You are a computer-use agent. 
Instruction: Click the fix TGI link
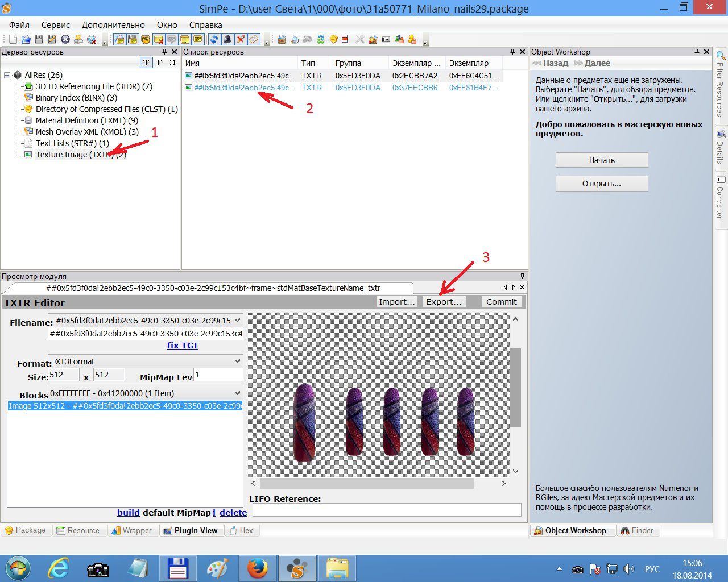click(x=182, y=346)
